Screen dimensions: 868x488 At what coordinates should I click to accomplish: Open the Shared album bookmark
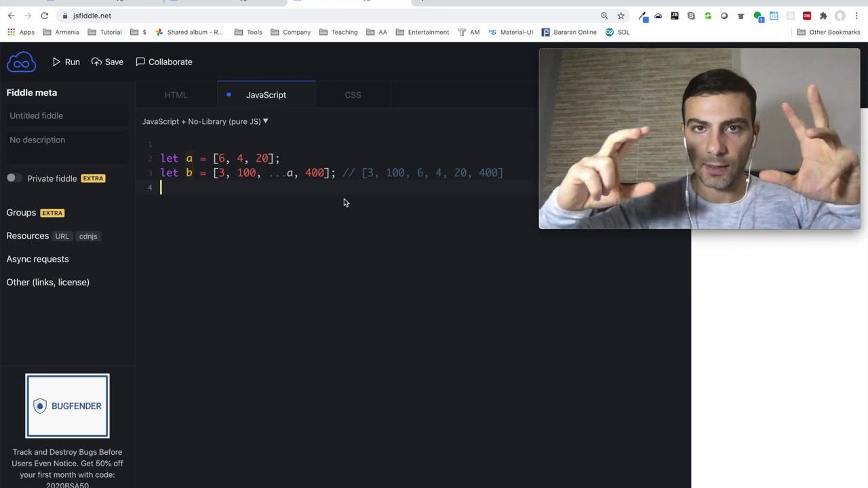click(189, 32)
